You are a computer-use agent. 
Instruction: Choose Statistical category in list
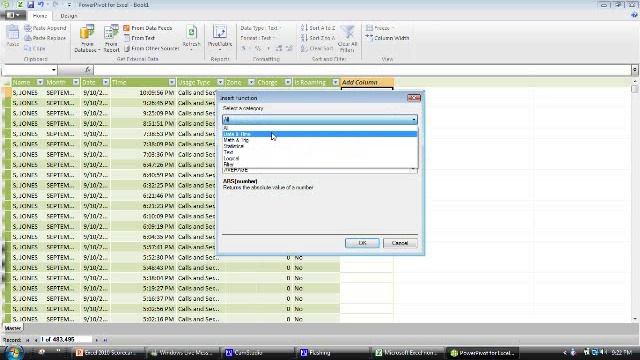click(x=320, y=146)
